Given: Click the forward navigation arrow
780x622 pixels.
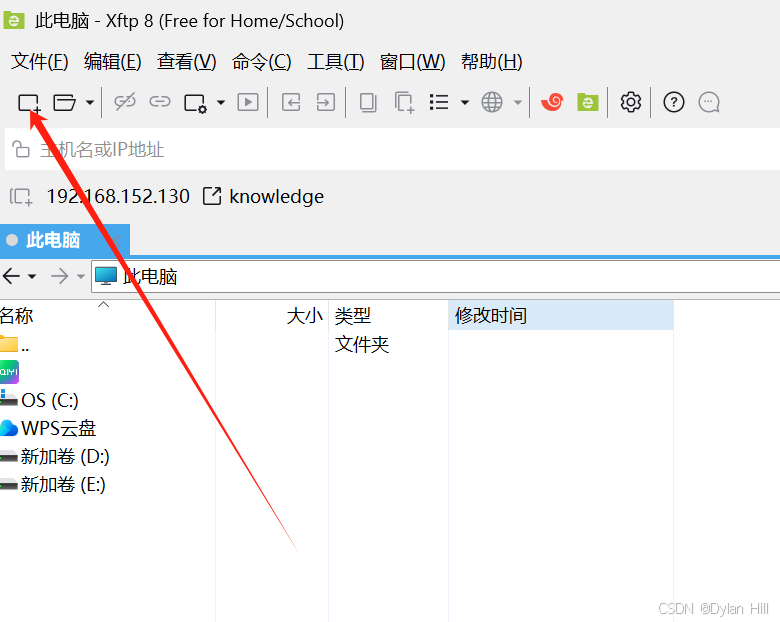Looking at the screenshot, I should (60, 276).
